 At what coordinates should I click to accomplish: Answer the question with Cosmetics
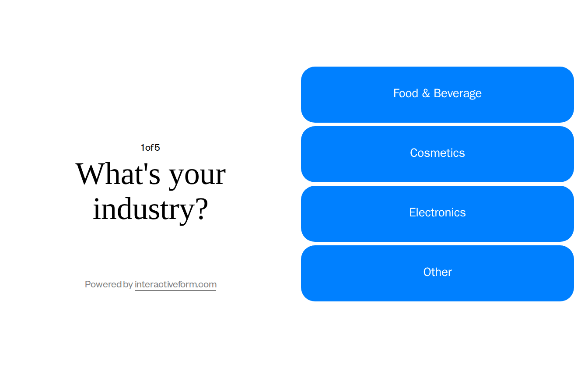tap(437, 153)
